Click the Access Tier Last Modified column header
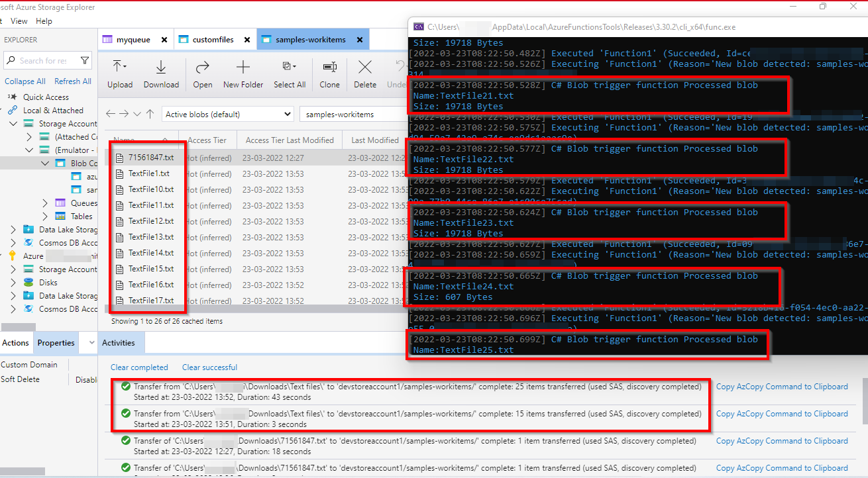The image size is (868, 478). pyautogui.click(x=290, y=140)
